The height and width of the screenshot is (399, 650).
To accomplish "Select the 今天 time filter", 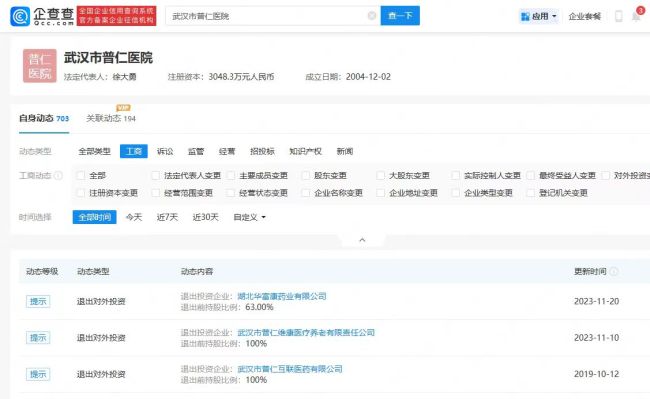I will pyautogui.click(x=133, y=217).
